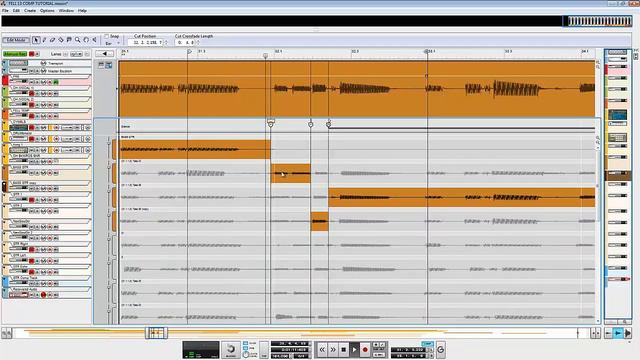Solo the Master Section track
This screenshot has height=360, width=640.
pos(37,71)
